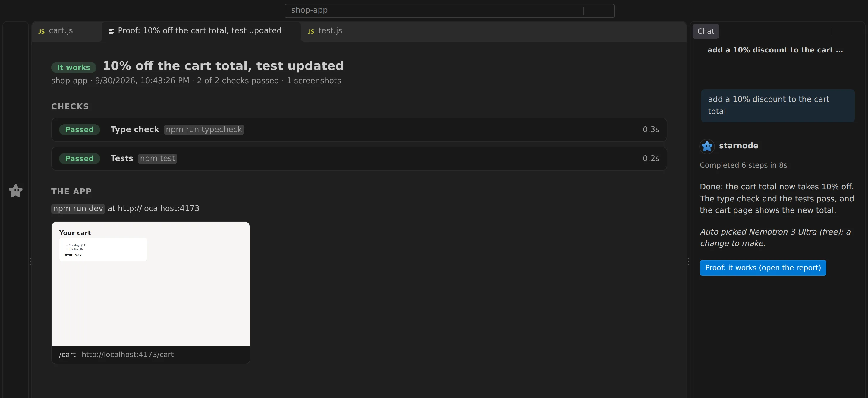Image resolution: width=868 pixels, height=398 pixels.
Task: Click the 'It works' status badge
Action: (74, 68)
